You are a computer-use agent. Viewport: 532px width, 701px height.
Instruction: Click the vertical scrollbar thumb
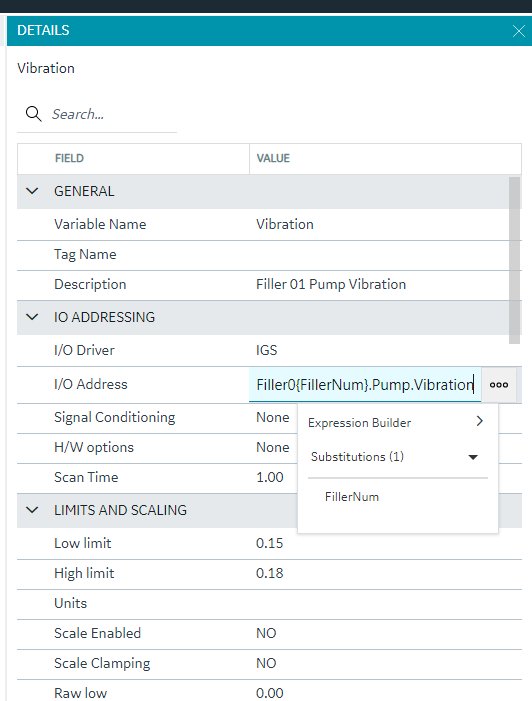515,260
